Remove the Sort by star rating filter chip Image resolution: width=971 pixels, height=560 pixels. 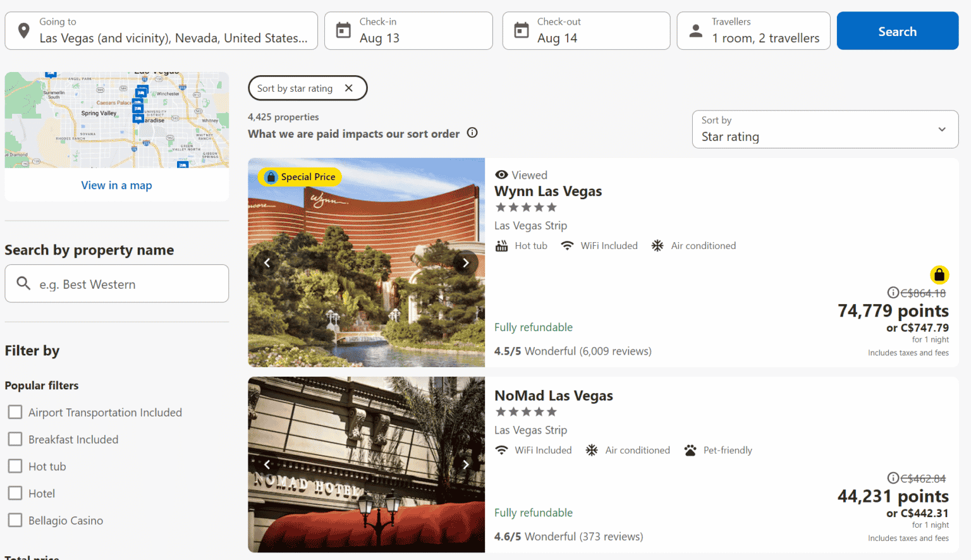point(349,88)
